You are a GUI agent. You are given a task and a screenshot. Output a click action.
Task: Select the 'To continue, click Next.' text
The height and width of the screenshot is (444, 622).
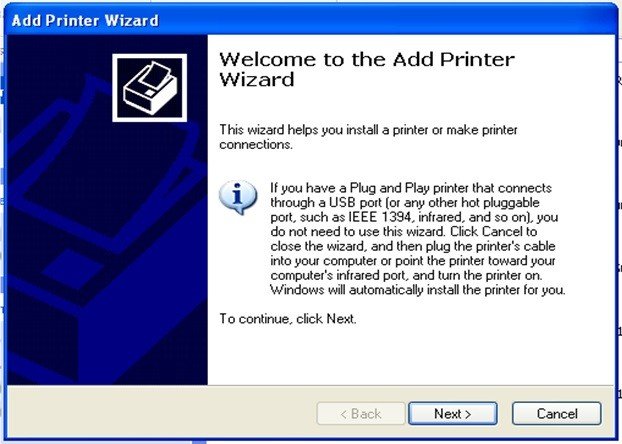click(288, 319)
